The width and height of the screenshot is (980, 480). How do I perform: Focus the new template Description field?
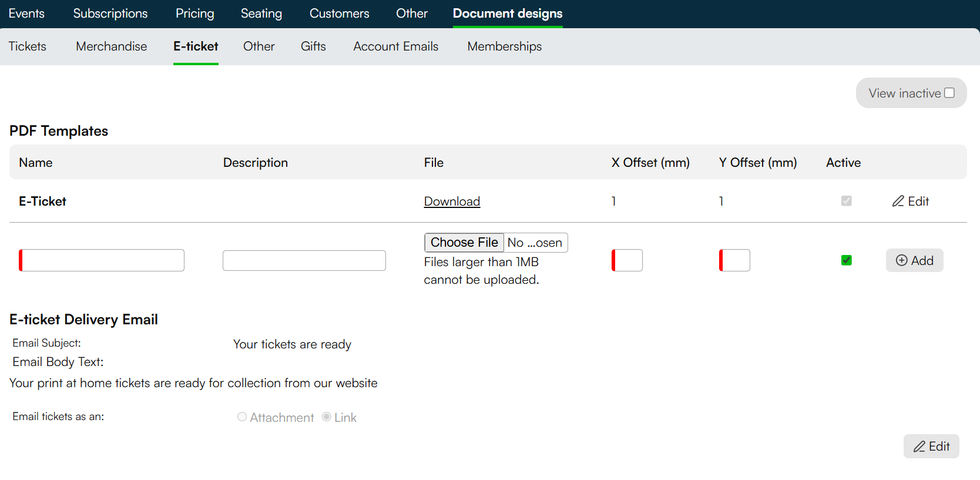[304, 260]
